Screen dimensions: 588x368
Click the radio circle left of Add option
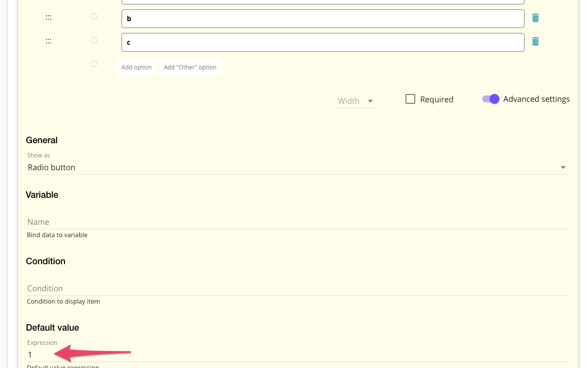[x=93, y=64]
